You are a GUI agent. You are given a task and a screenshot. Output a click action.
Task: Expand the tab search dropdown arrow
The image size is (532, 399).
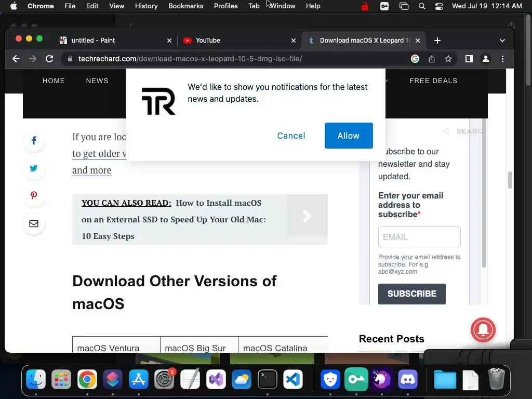(x=502, y=41)
